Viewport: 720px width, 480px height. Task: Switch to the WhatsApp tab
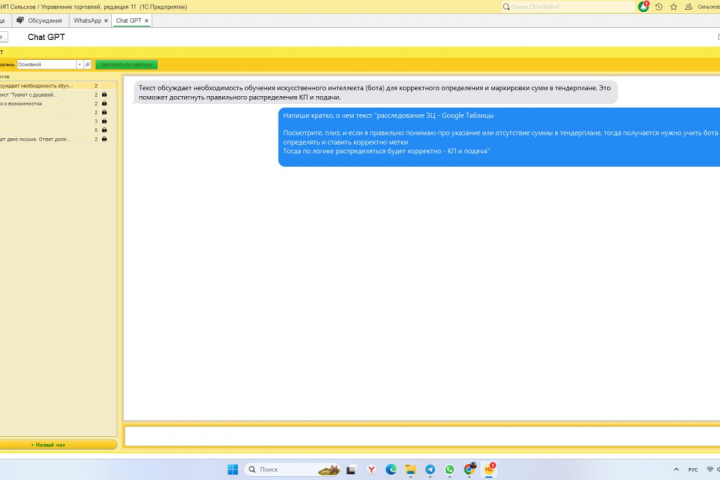87,21
